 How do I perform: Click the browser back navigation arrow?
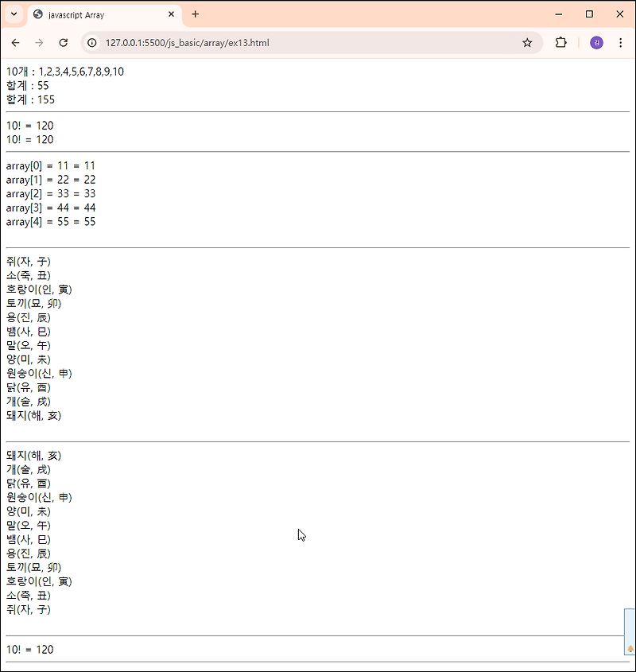[x=16, y=43]
